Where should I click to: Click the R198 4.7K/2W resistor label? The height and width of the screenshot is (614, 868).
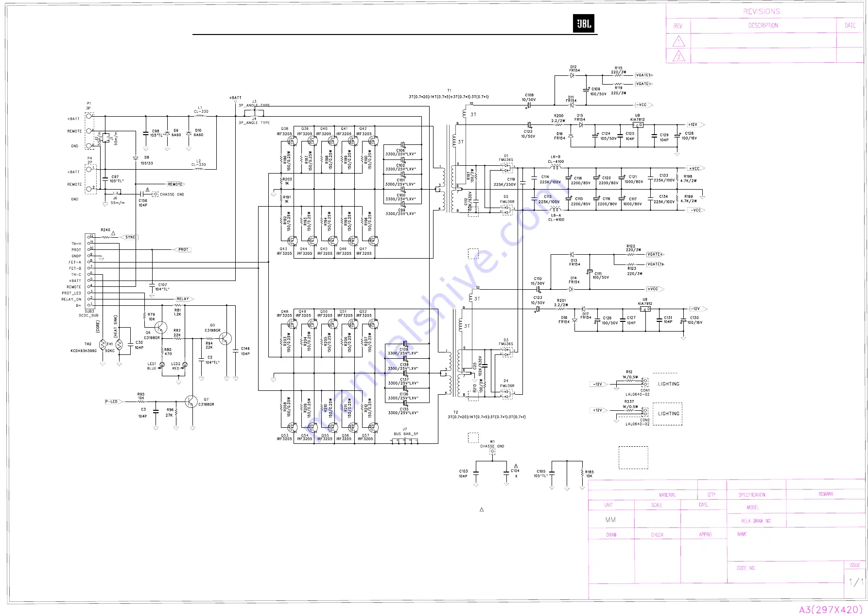pyautogui.click(x=688, y=178)
